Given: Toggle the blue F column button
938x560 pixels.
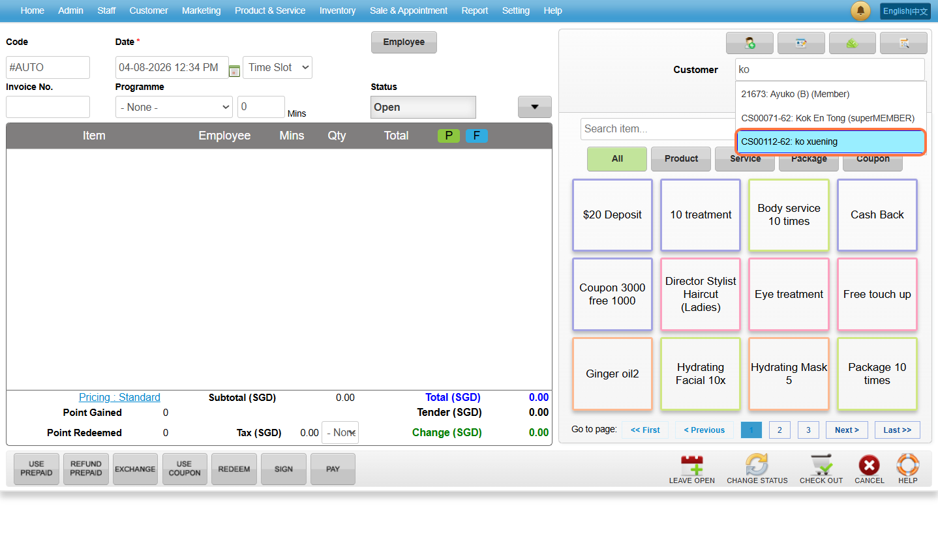Looking at the screenshot, I should [477, 136].
